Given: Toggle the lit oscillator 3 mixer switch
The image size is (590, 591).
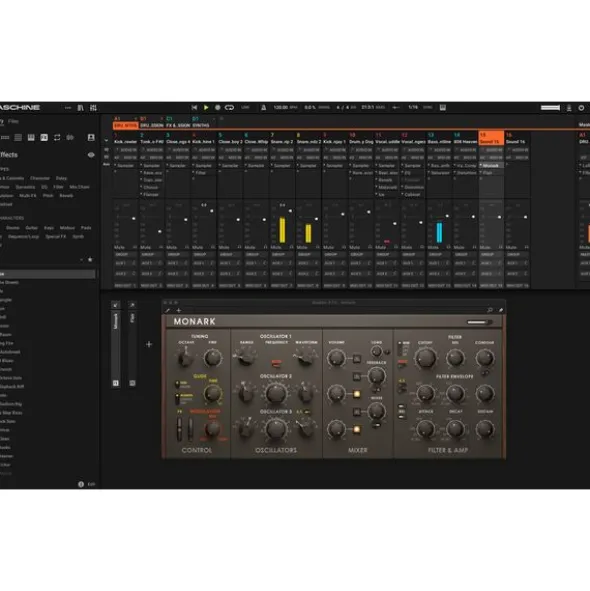Looking at the screenshot, I should 356,429.
